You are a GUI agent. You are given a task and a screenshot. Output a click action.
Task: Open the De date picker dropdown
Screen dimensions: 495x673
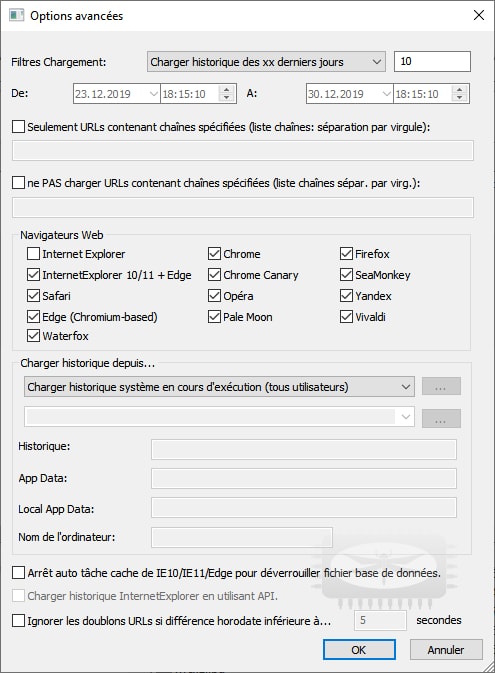tap(153, 94)
